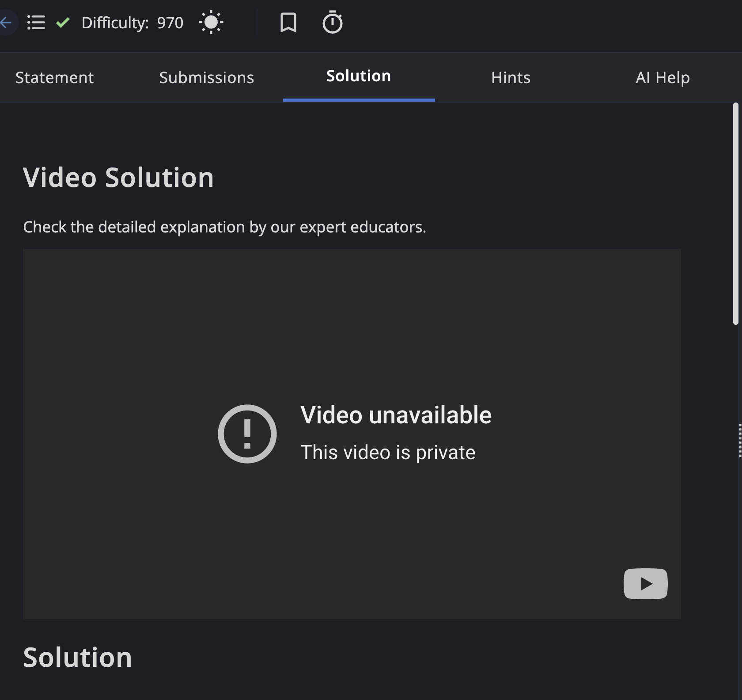Click the Video Solution heading
Screen dimensions: 742x700
(118, 177)
